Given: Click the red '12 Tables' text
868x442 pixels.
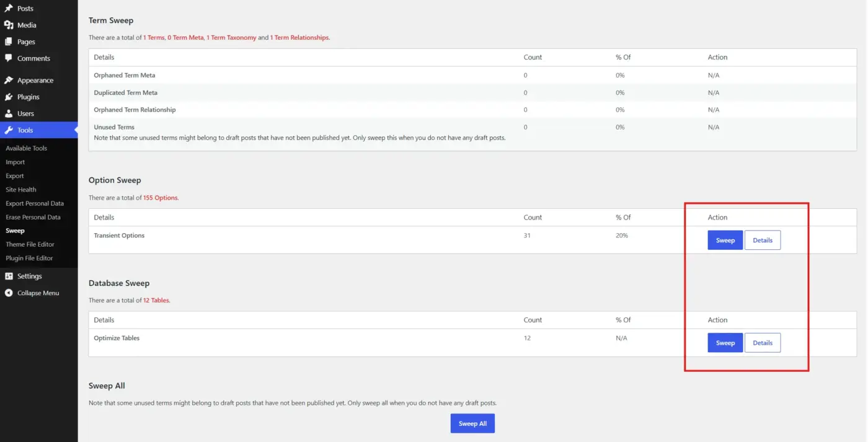Looking at the screenshot, I should pos(156,301).
